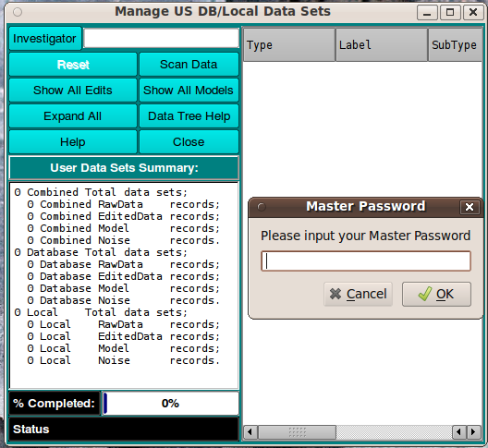Cancel the Master Password dialog
This screenshot has height=448, width=488.
click(358, 294)
